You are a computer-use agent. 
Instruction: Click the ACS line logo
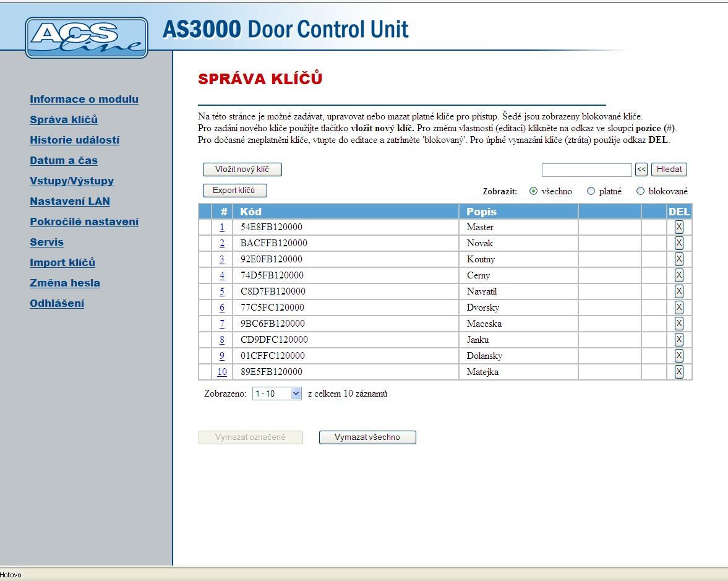(87, 38)
